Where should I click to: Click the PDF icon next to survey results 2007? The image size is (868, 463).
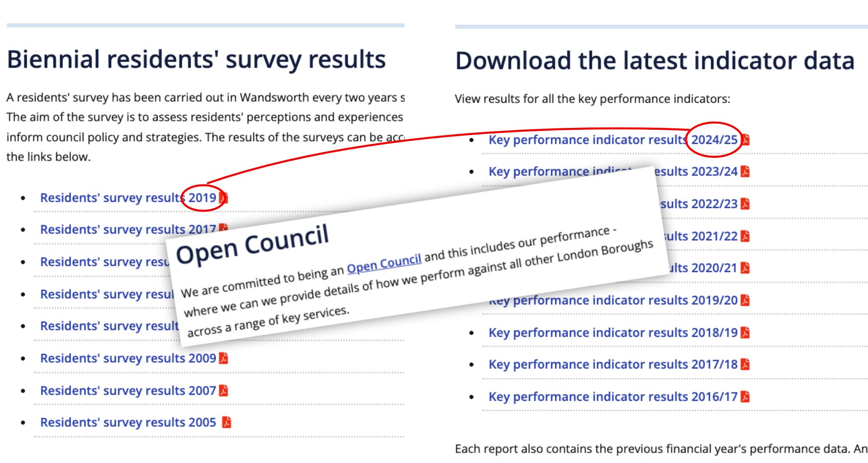click(x=224, y=390)
